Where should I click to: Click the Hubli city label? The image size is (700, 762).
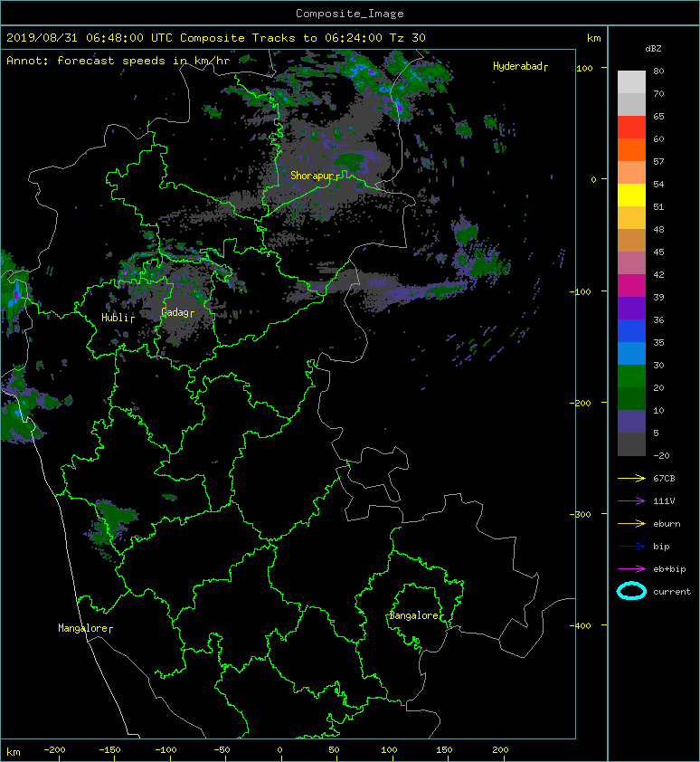point(115,318)
